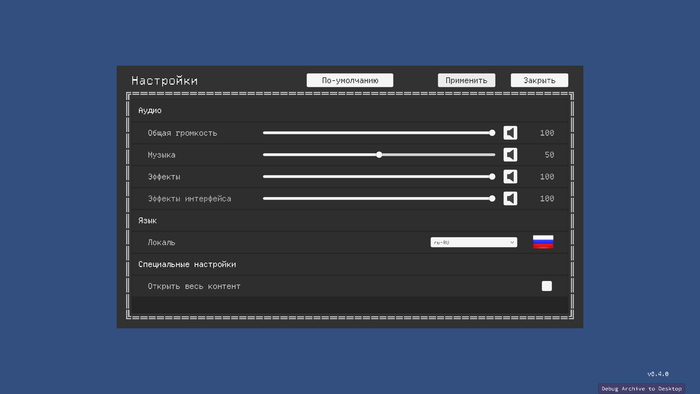Click the По-умолчанию button
Viewport: 700px width, 394px height.
(x=350, y=80)
